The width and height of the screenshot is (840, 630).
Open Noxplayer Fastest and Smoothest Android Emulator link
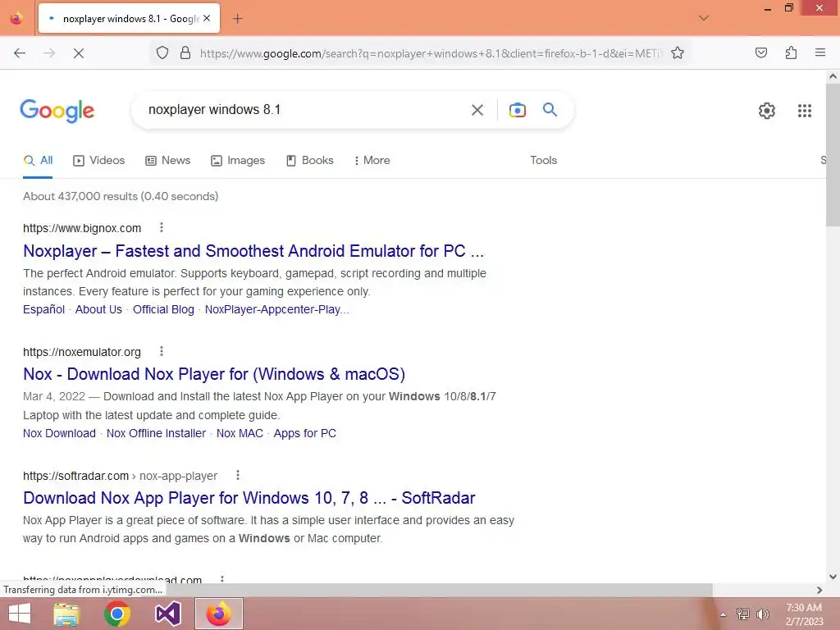(x=253, y=251)
